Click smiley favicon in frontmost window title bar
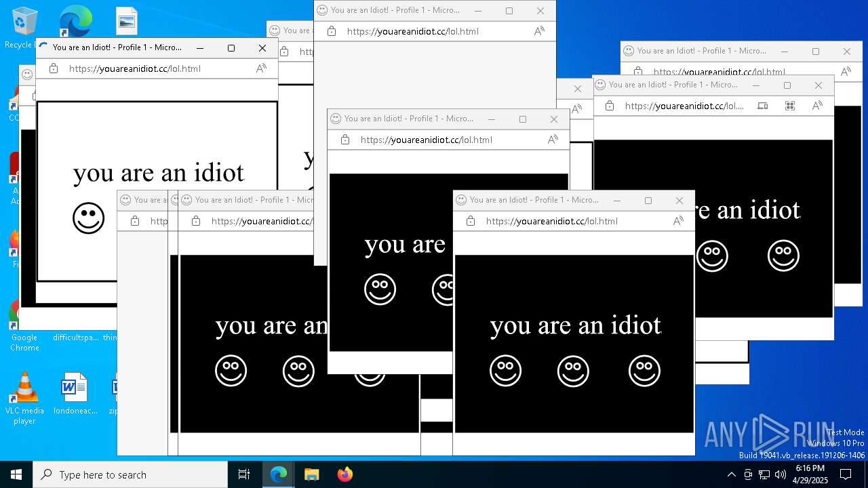The image size is (868, 488). [461, 200]
